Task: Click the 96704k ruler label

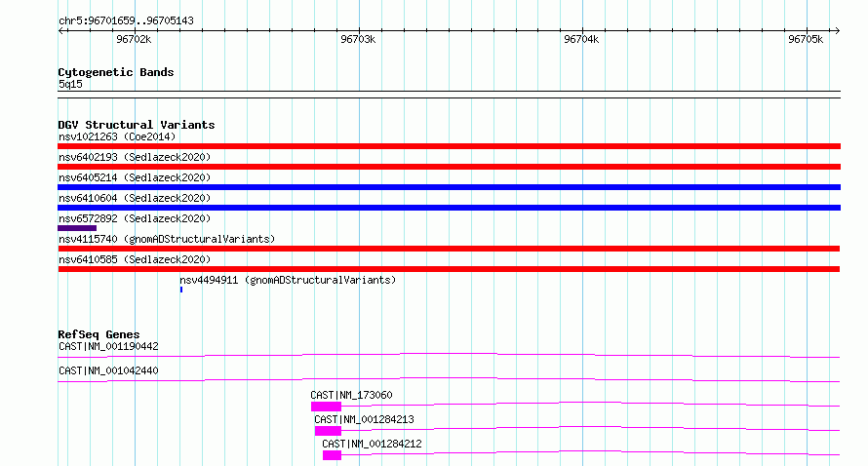Action: tap(580, 39)
